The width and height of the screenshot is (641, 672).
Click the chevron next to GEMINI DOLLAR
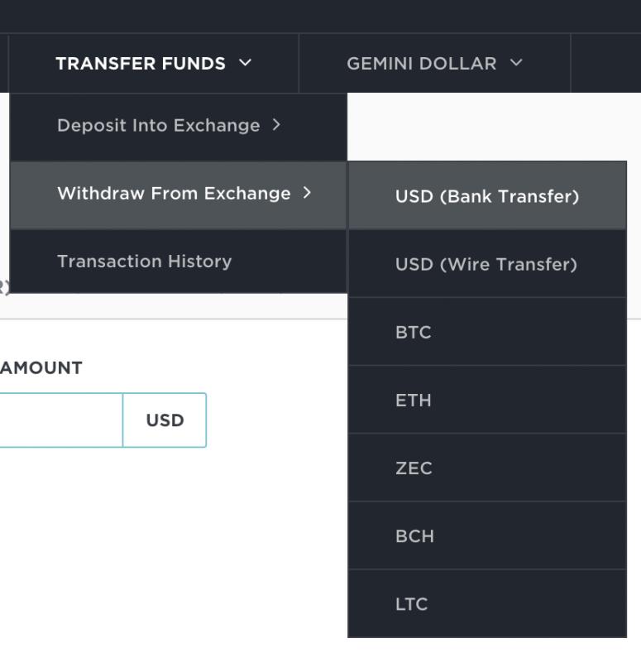coord(516,63)
